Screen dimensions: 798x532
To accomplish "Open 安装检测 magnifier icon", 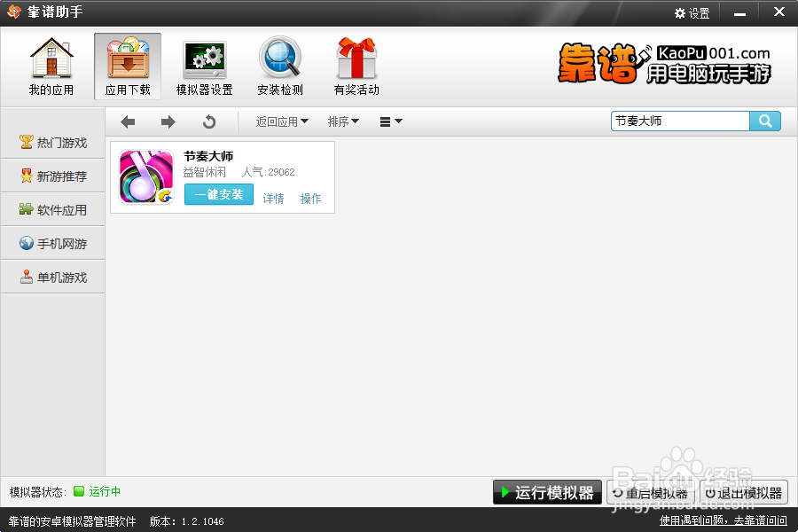I will point(280,66).
